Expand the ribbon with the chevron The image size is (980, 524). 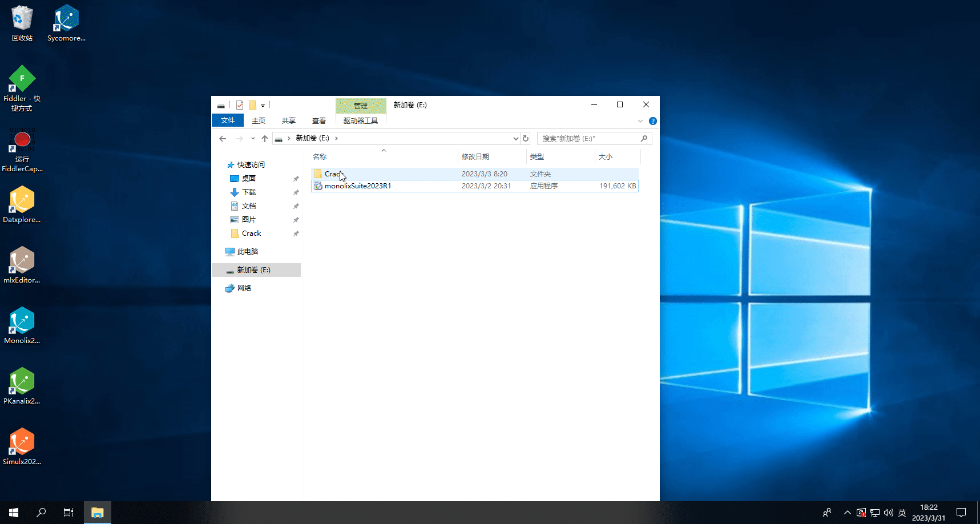click(x=640, y=121)
